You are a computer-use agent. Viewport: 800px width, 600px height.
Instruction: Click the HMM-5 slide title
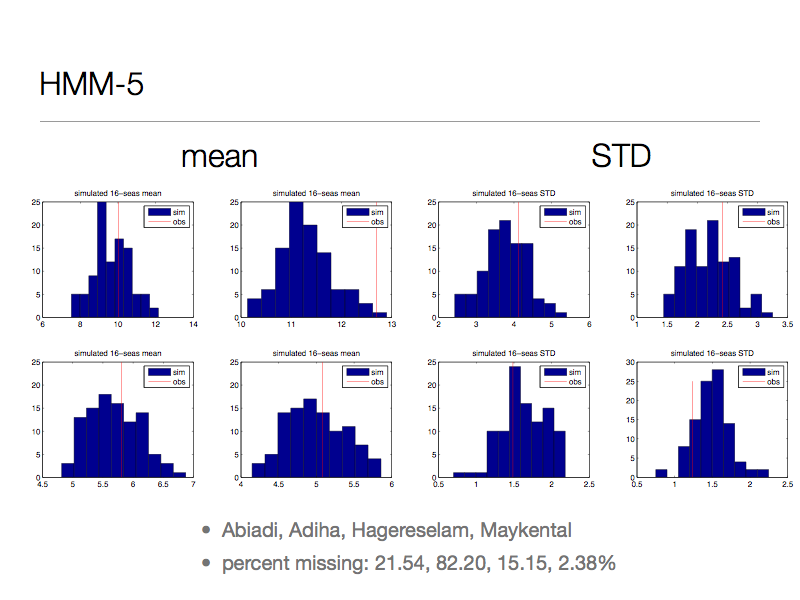pos(91,84)
